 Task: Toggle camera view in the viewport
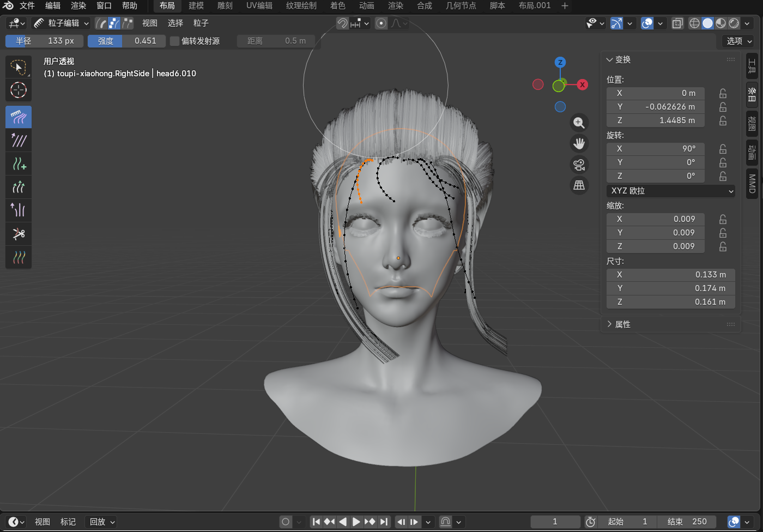[x=579, y=164]
